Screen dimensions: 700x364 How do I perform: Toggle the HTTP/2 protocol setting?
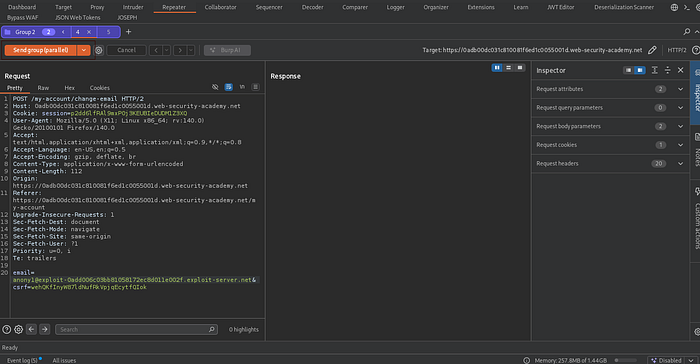click(677, 50)
